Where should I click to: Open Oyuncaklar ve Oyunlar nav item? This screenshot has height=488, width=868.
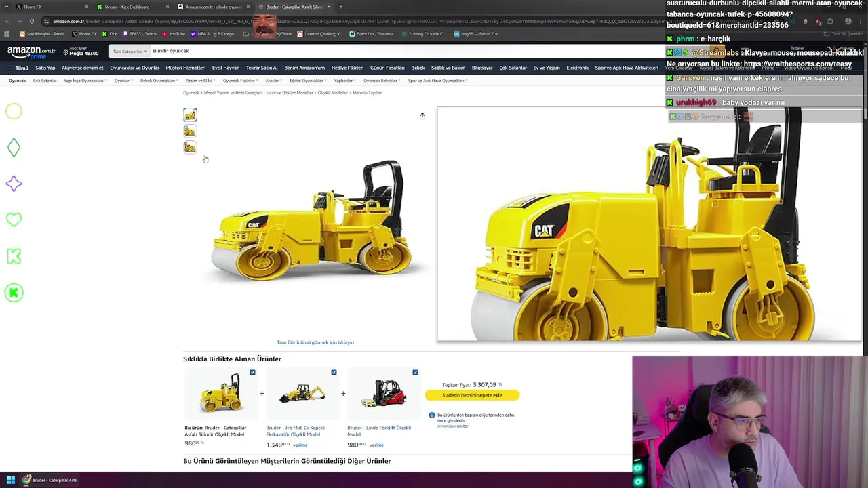point(134,68)
